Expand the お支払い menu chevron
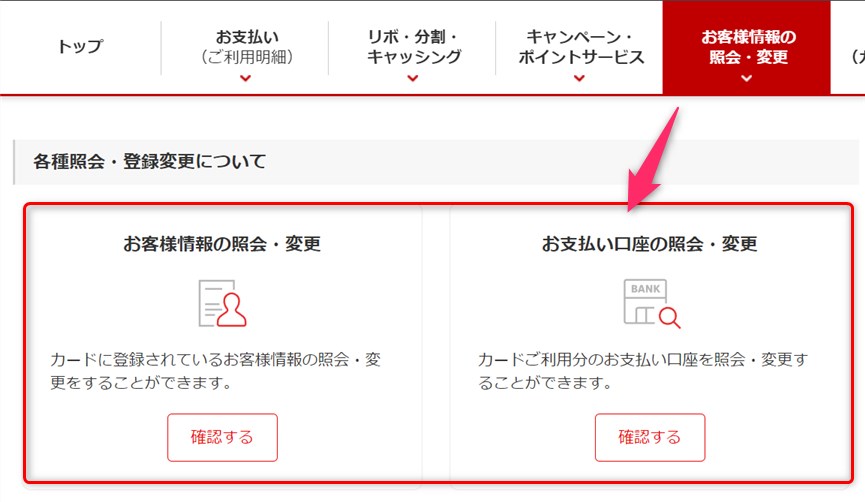The image size is (865, 502). [245, 78]
